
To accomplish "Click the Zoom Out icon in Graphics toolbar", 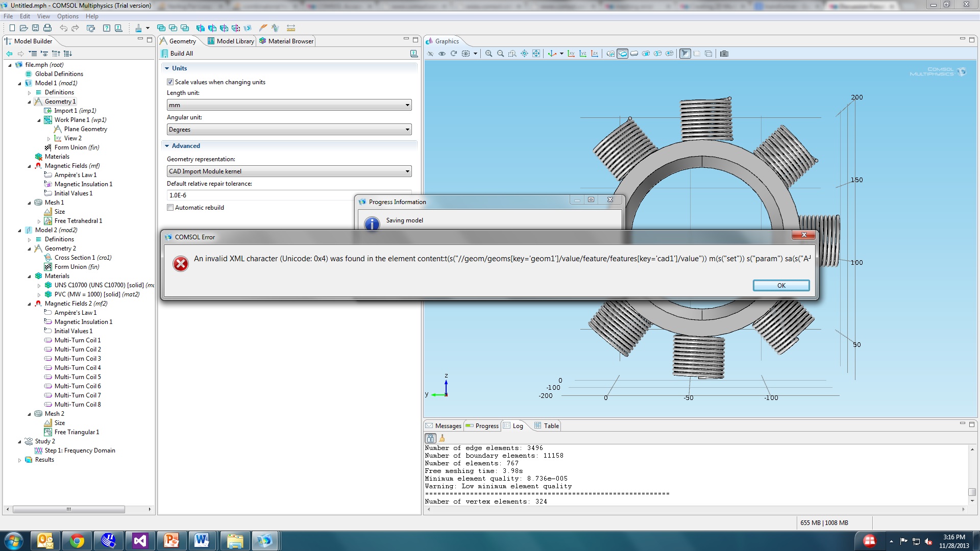I will 500,54.
